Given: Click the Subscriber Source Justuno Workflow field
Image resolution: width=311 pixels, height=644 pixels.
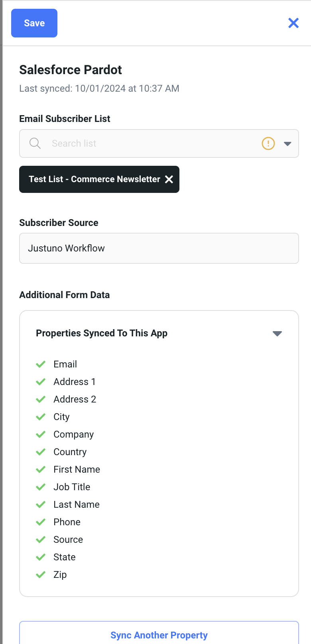Looking at the screenshot, I should click(x=159, y=248).
